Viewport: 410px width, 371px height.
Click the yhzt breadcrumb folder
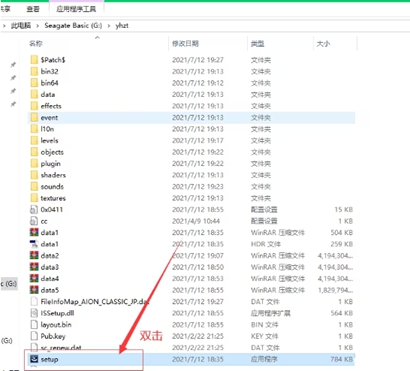[122, 26]
